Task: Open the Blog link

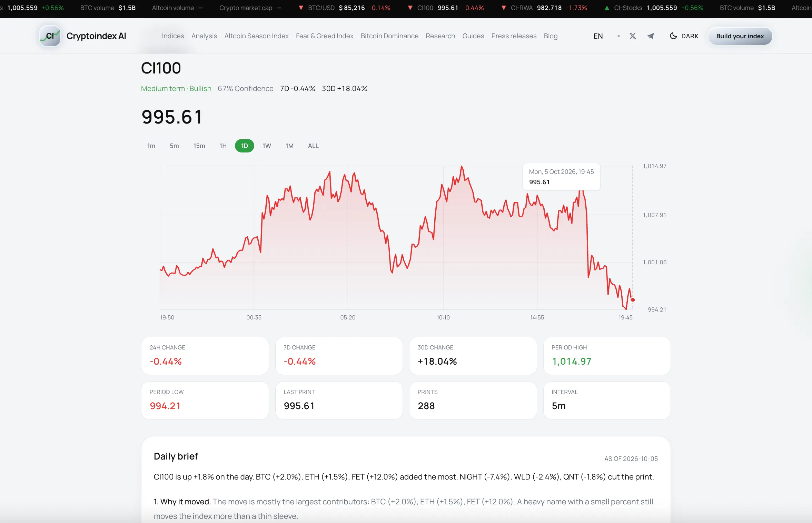Action: 551,36
